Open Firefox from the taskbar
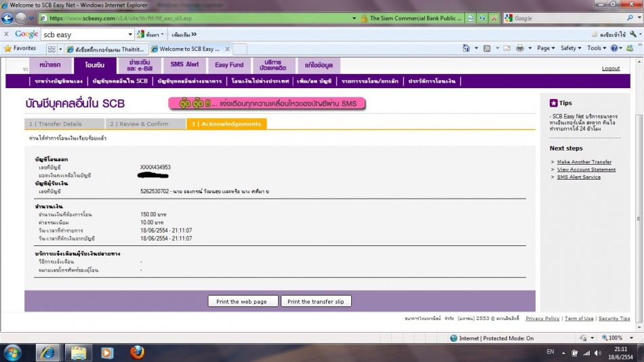Viewport: 644px width, 362px height. [137, 352]
